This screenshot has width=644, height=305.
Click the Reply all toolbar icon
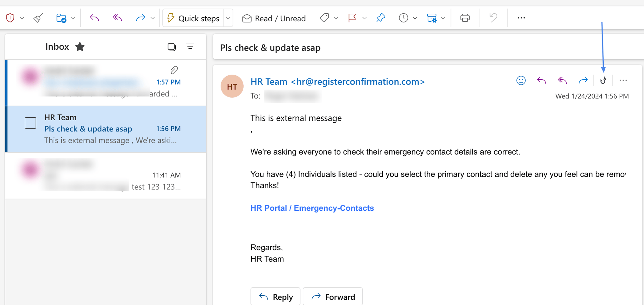pos(117,18)
